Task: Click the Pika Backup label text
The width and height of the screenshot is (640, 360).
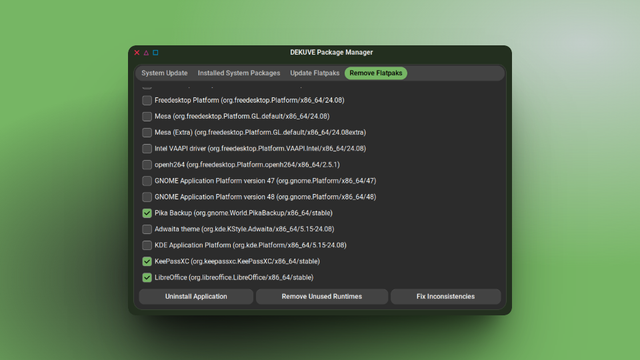Action: [x=244, y=213]
